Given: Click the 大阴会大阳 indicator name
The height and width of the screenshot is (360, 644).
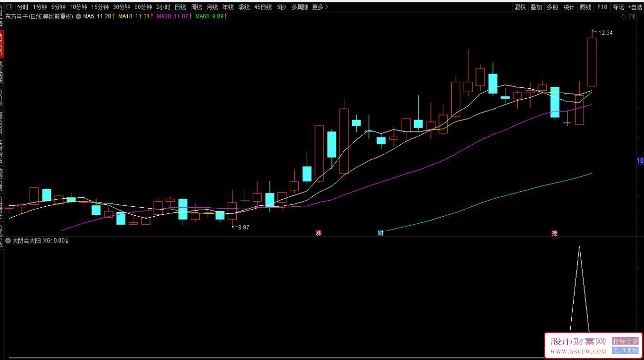Looking at the screenshot, I should pyautogui.click(x=27, y=240).
